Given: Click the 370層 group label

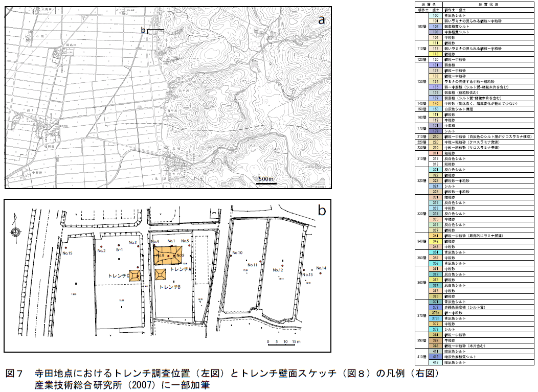Looking at the screenshot, I should pyautogui.click(x=422, y=315).
